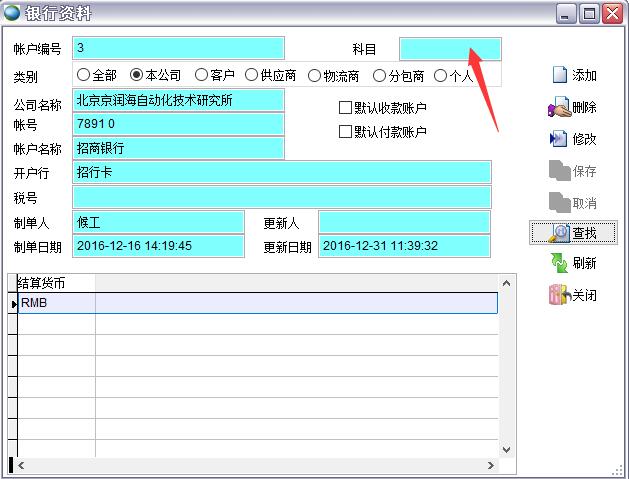629x479 pixels.
Task: Tick the 默认付款账户 checkbox
Action: click(346, 132)
